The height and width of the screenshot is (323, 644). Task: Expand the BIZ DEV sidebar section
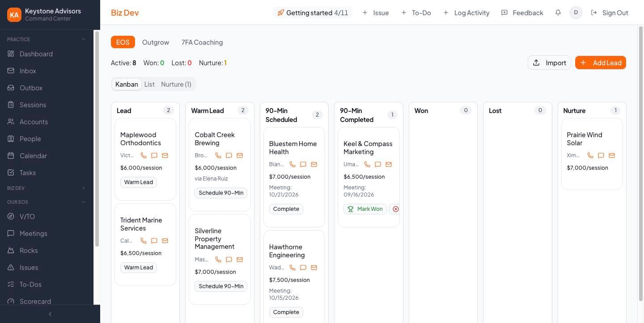(x=47, y=188)
